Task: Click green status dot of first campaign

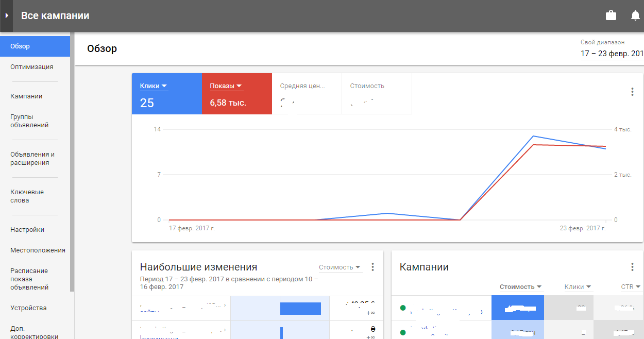Action: coord(403,308)
